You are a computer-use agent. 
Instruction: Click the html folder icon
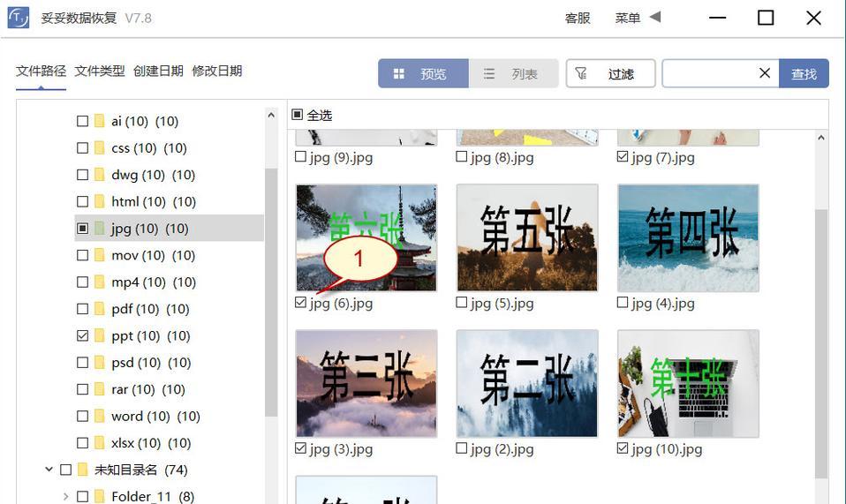[x=99, y=201]
